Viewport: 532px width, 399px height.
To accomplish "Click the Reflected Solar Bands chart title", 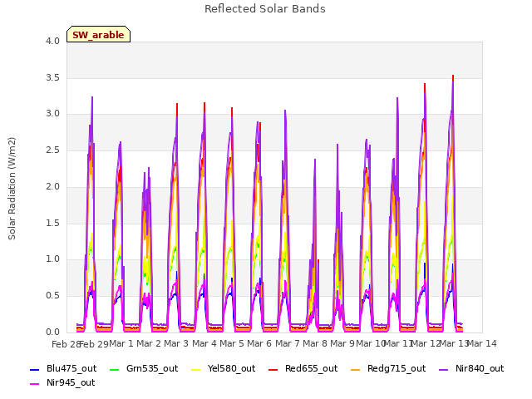I will tap(265, 9).
